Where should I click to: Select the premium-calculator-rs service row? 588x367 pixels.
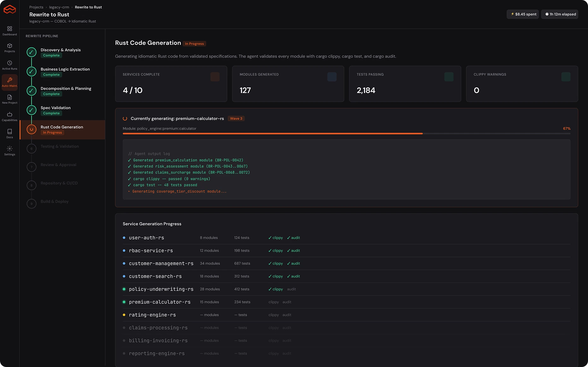[346, 302]
